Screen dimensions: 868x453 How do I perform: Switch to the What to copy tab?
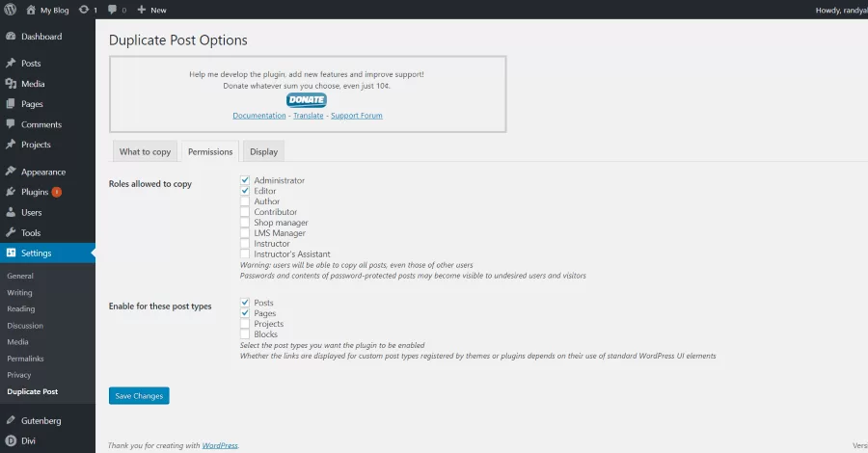[x=145, y=151]
